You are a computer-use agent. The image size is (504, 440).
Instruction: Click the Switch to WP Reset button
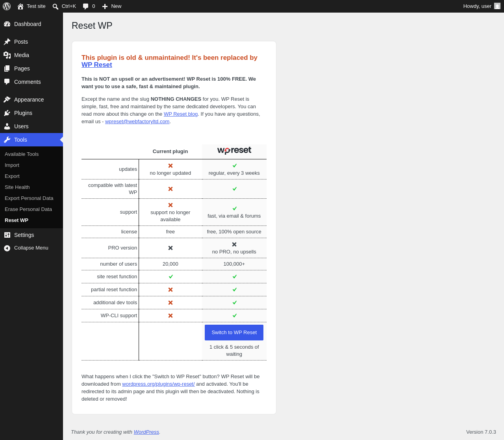[x=234, y=333]
